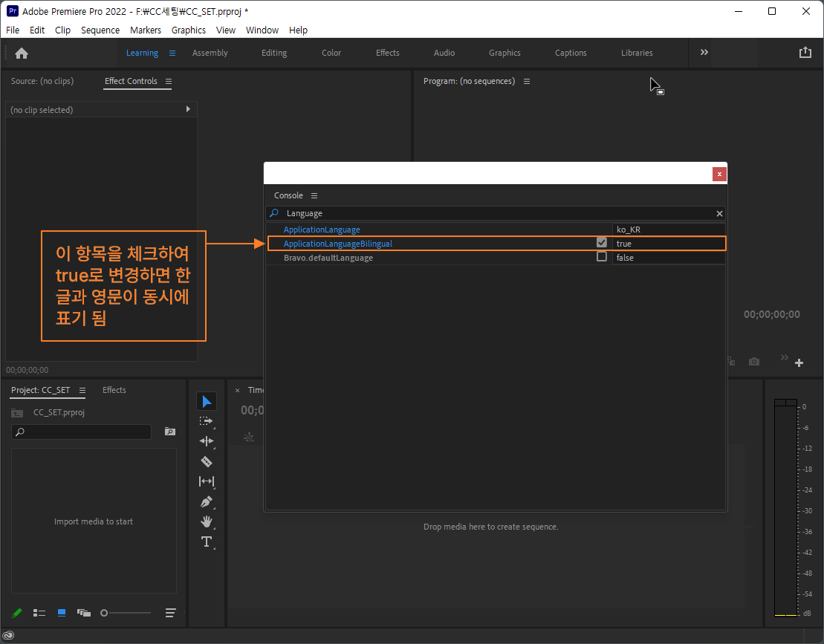The image size is (824, 644).
Task: Select the Track Select Forward tool
Action: click(207, 421)
